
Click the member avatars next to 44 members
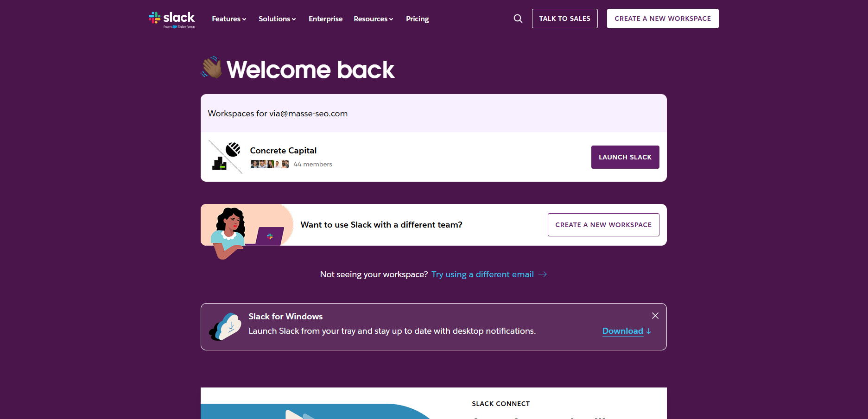click(269, 164)
